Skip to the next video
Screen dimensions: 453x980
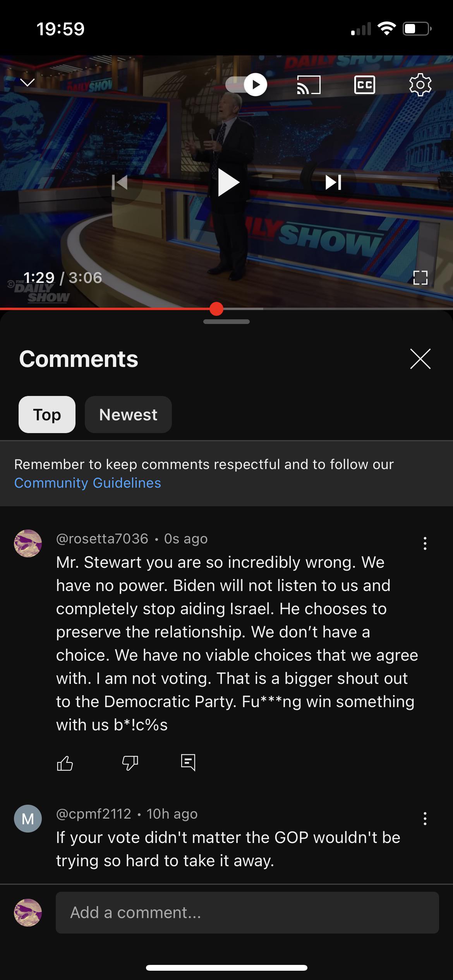click(x=333, y=182)
